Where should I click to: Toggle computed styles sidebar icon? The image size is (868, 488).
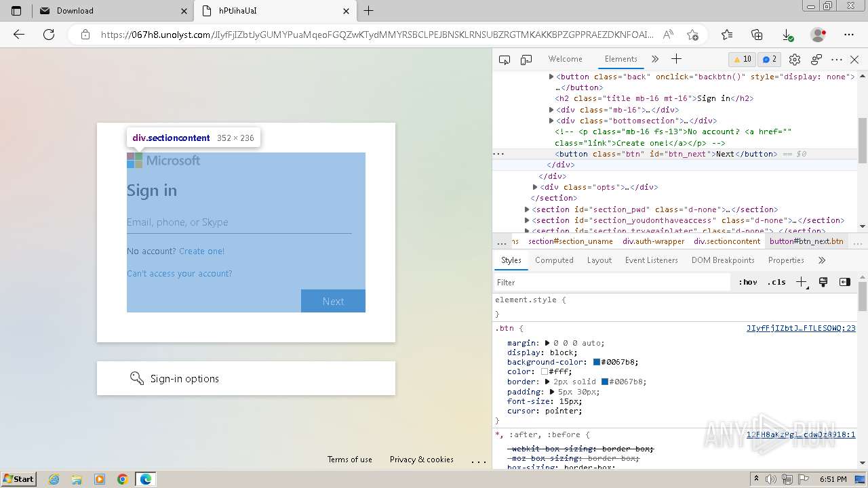pyautogui.click(x=844, y=282)
